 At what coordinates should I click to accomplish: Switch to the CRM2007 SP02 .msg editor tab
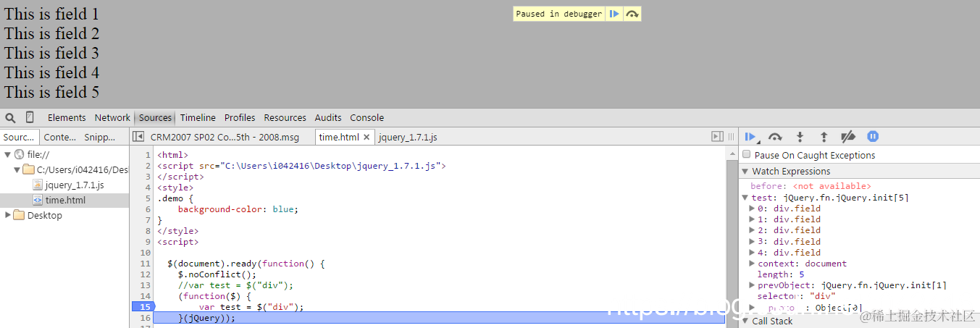click(225, 137)
